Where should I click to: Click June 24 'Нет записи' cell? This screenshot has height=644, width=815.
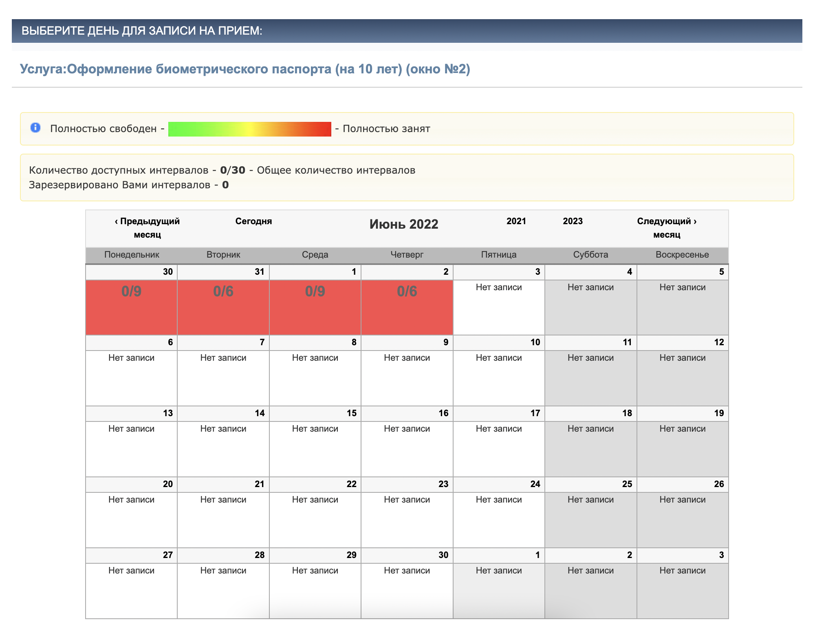[499, 520]
